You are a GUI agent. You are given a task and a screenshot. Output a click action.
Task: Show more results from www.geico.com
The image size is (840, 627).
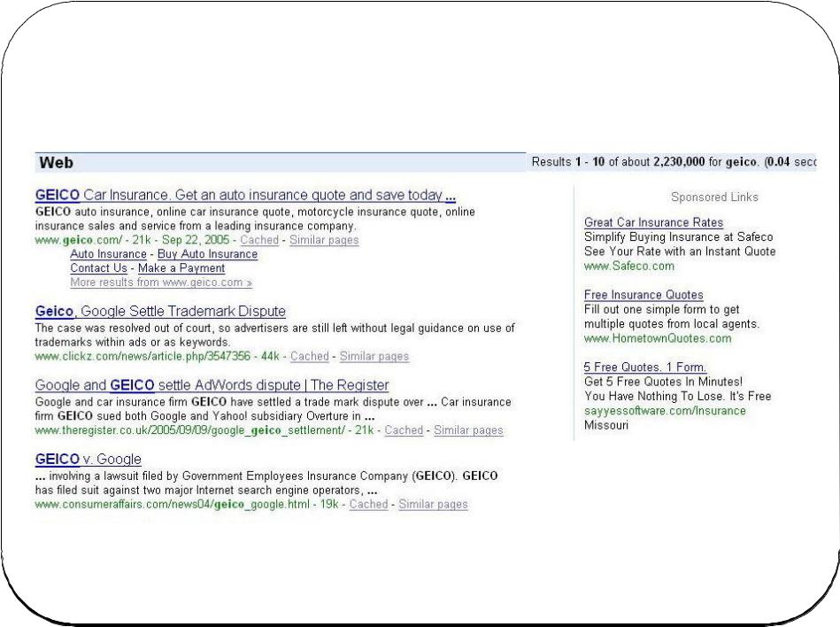[161, 282]
